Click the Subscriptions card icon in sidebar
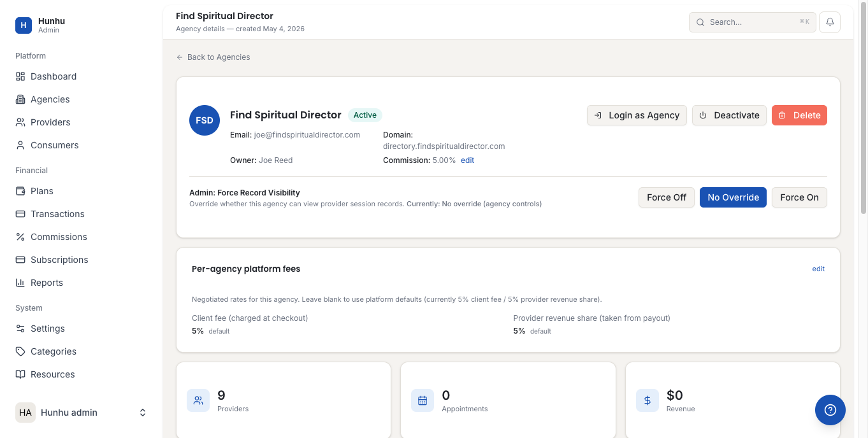 tap(20, 260)
